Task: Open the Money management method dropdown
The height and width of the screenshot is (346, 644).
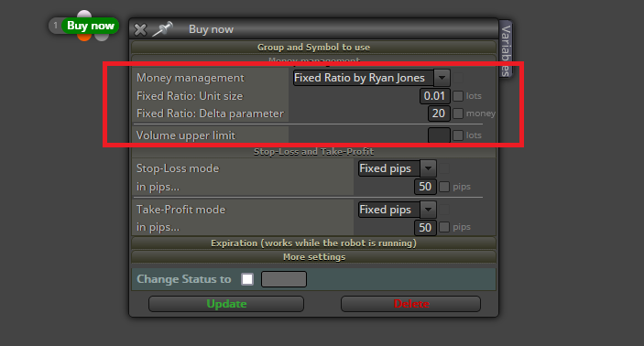Action: tap(372, 78)
